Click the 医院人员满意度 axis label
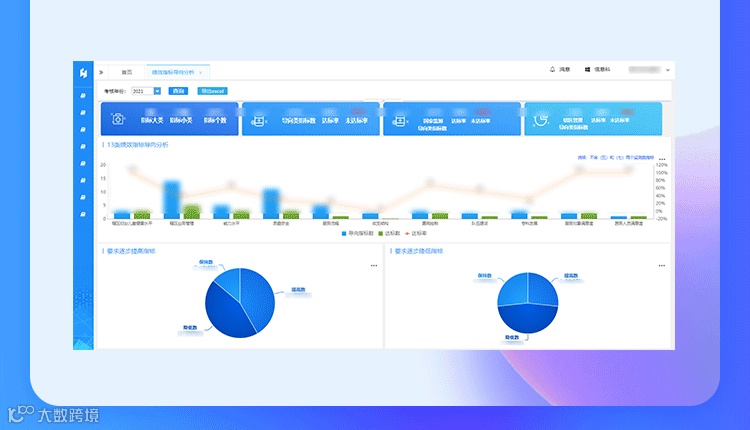Viewport: 750px width, 430px height. click(629, 223)
